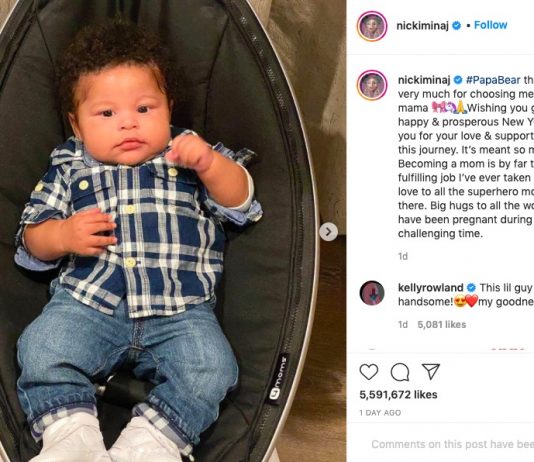
Task: Open nickiminaj username in caption
Action: pos(424,80)
